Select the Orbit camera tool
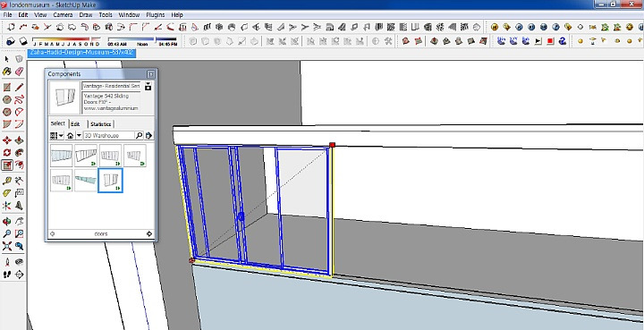This screenshot has height=330, width=644. 6,222
